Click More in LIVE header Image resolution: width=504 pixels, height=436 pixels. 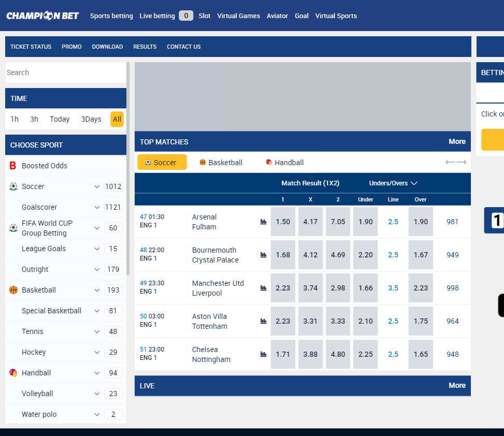[457, 386]
